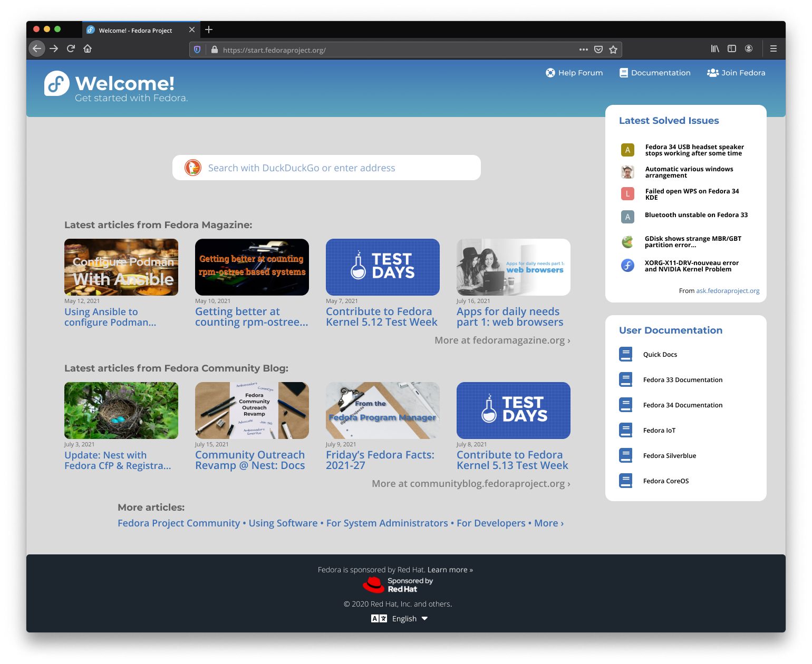This screenshot has width=812, height=664.
Task: Save page to Pocket
Action: coord(598,50)
